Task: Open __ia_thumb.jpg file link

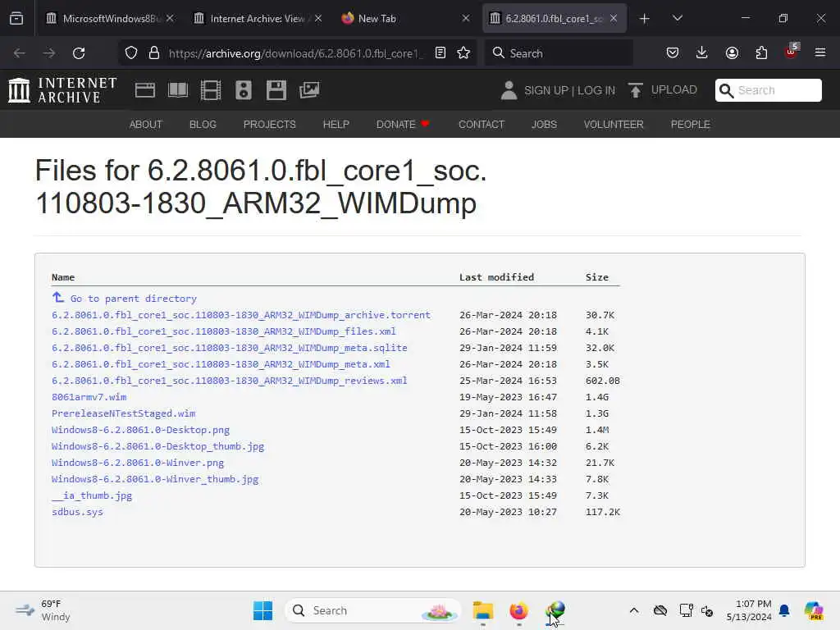Action: tap(92, 495)
